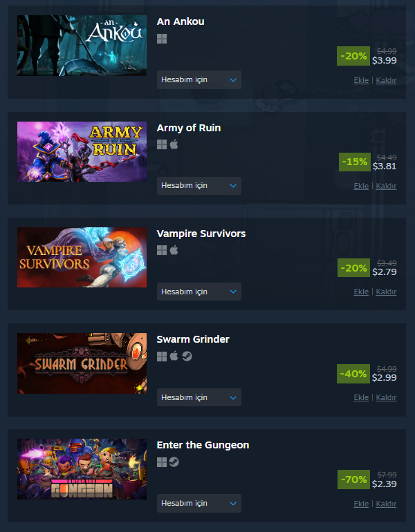This screenshot has height=532, width=415.
Task: Click the Windows icon under An Ankou
Action: pos(162,39)
